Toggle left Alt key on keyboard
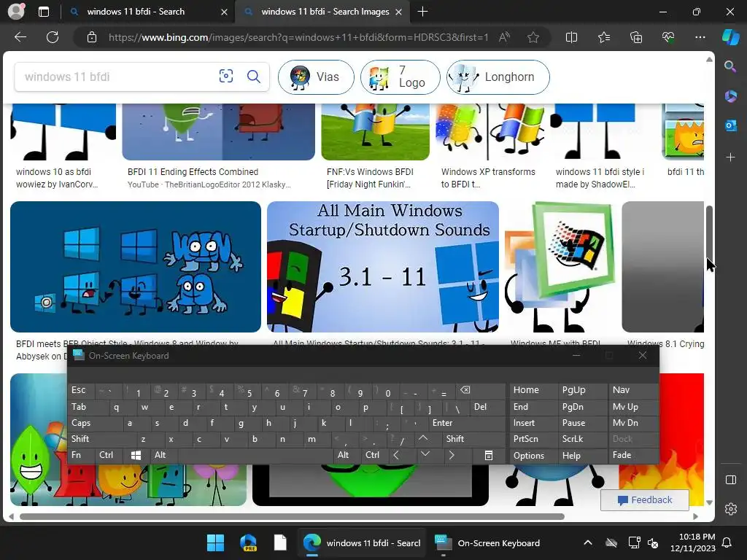 (163, 455)
